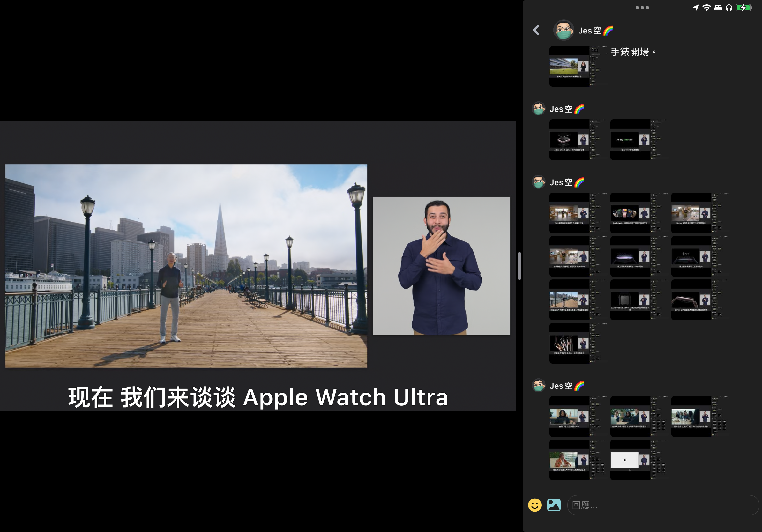This screenshot has width=762, height=532.
Task: Grab the split view divider handle
Action: click(x=519, y=266)
